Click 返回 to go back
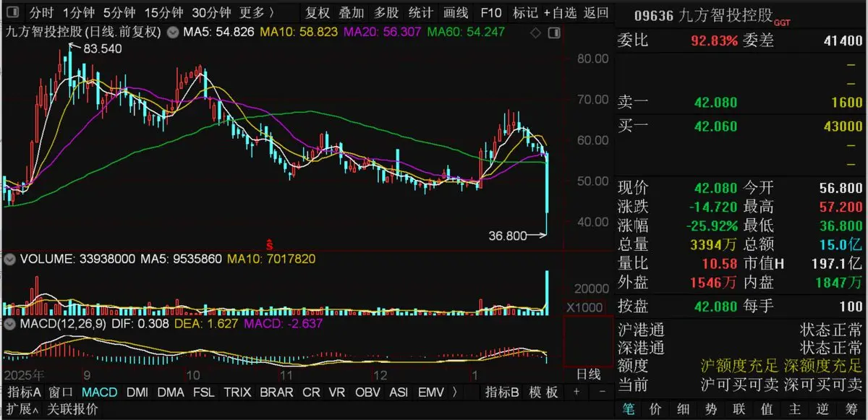 597,13
